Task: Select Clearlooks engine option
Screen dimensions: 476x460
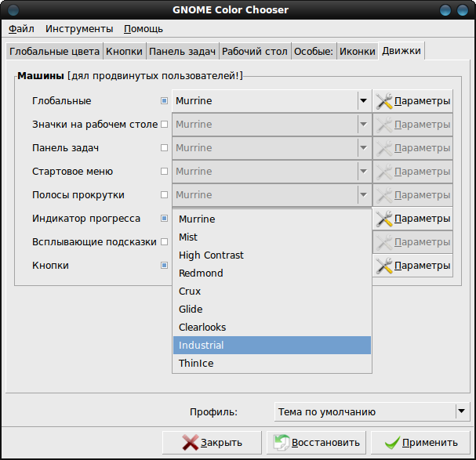Action: point(272,327)
